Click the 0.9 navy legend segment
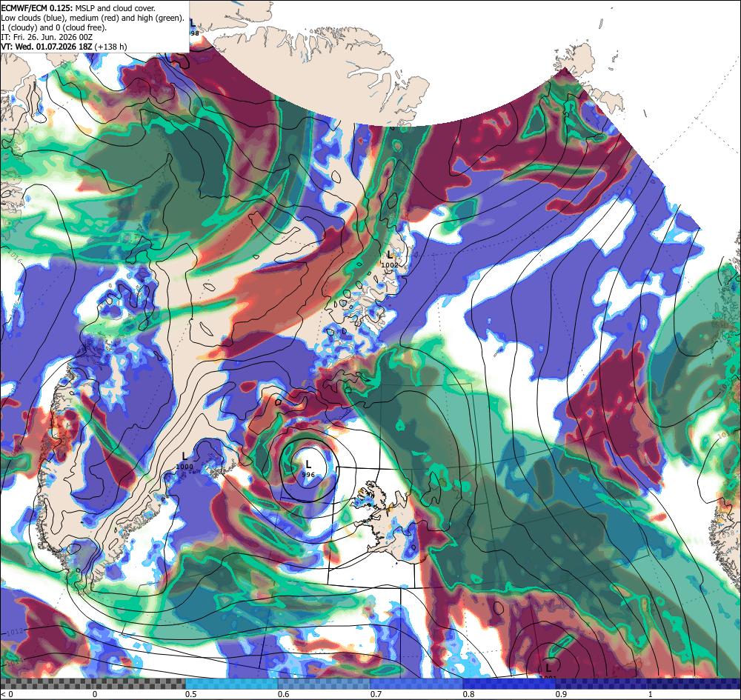The width and height of the screenshot is (741, 700). 602,684
